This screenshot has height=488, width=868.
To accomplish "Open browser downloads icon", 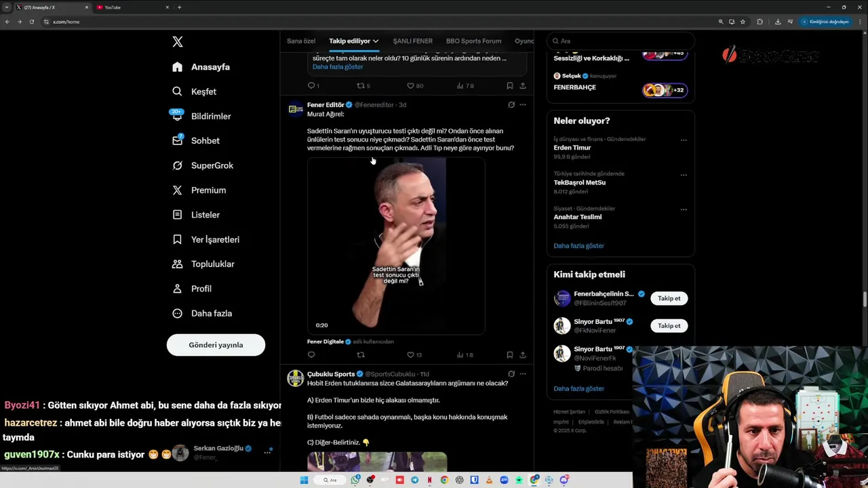I will point(777,22).
